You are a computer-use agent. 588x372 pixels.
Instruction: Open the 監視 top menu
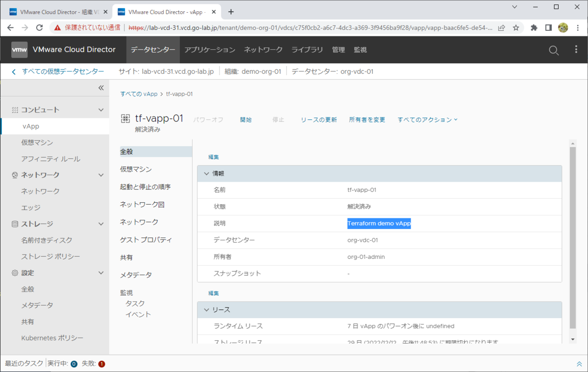(360, 50)
